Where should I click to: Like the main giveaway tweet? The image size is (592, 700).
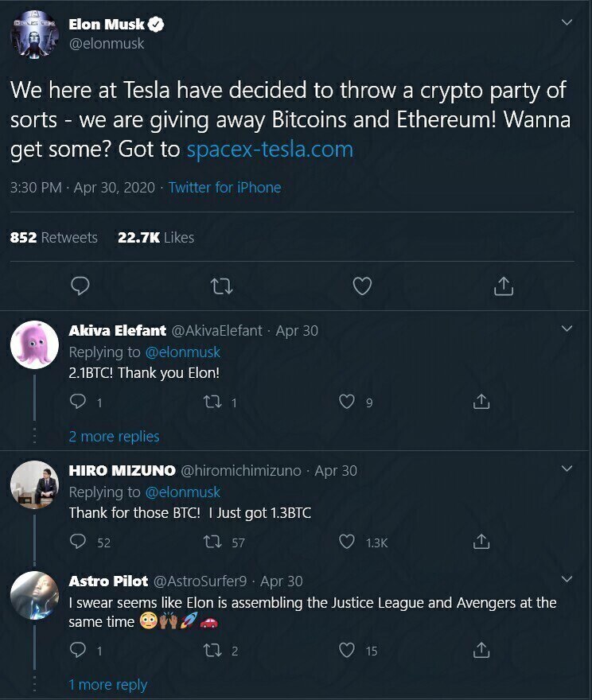(362, 286)
